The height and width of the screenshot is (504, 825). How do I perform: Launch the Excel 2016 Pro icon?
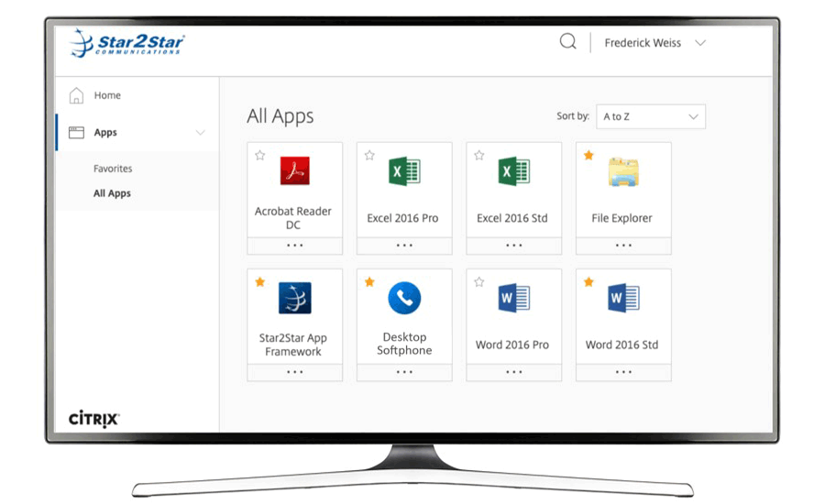click(404, 171)
